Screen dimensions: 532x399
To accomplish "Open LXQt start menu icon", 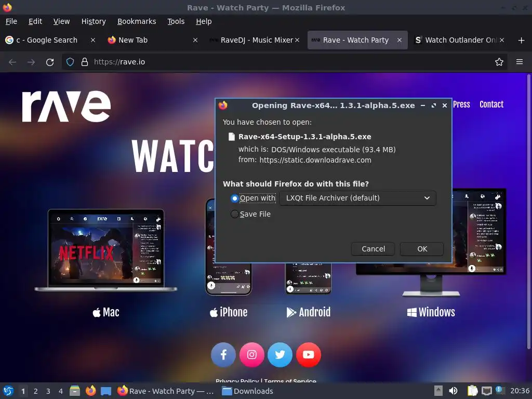I will tap(8, 391).
